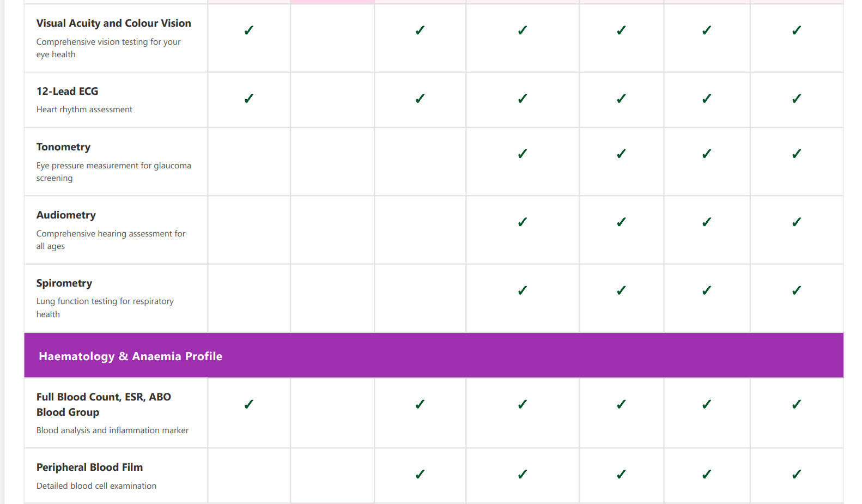Click the last checkmark in the Spirometry row
Screen dimensions: 862x504
797,290
